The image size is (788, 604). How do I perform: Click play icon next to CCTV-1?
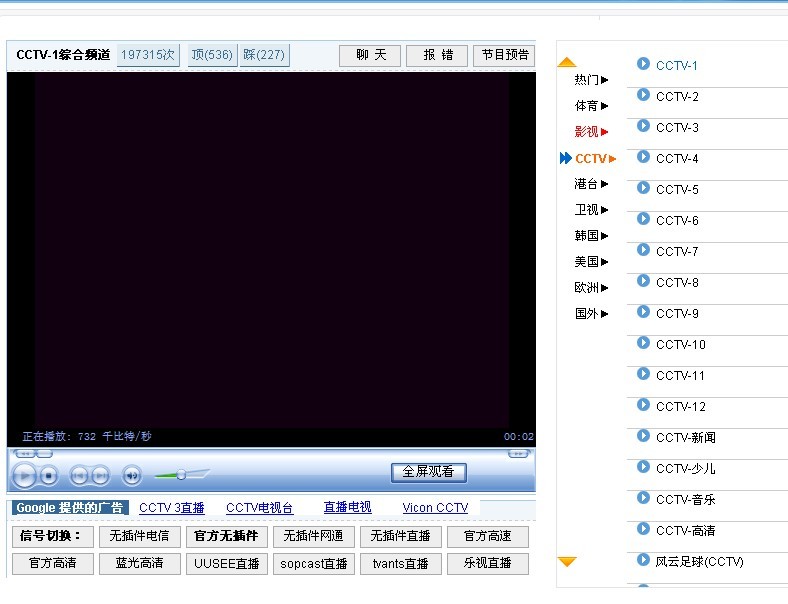pyautogui.click(x=643, y=64)
